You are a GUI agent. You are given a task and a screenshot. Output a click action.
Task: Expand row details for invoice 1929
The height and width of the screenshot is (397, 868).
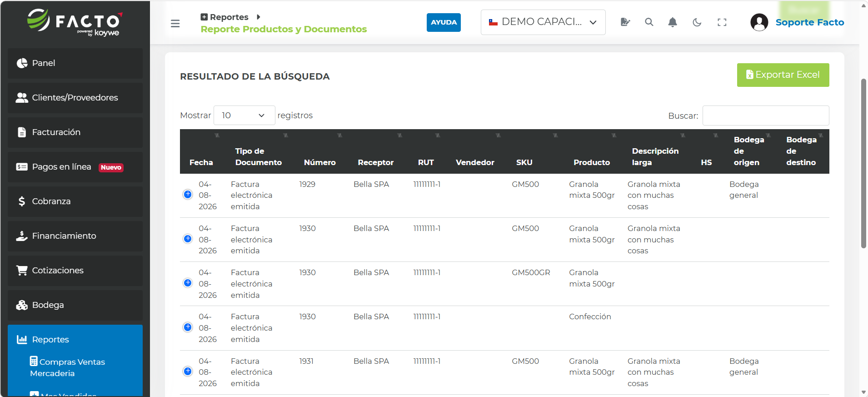(188, 195)
